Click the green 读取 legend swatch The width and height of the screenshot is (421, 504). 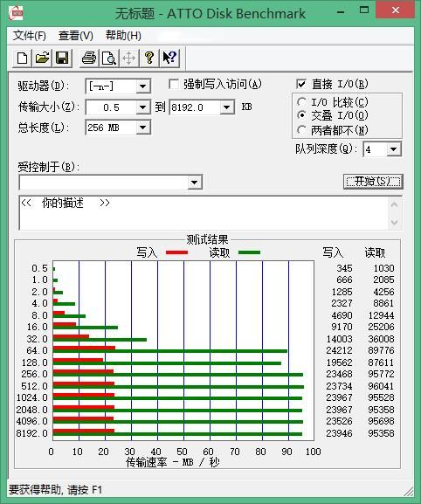pyautogui.click(x=250, y=252)
